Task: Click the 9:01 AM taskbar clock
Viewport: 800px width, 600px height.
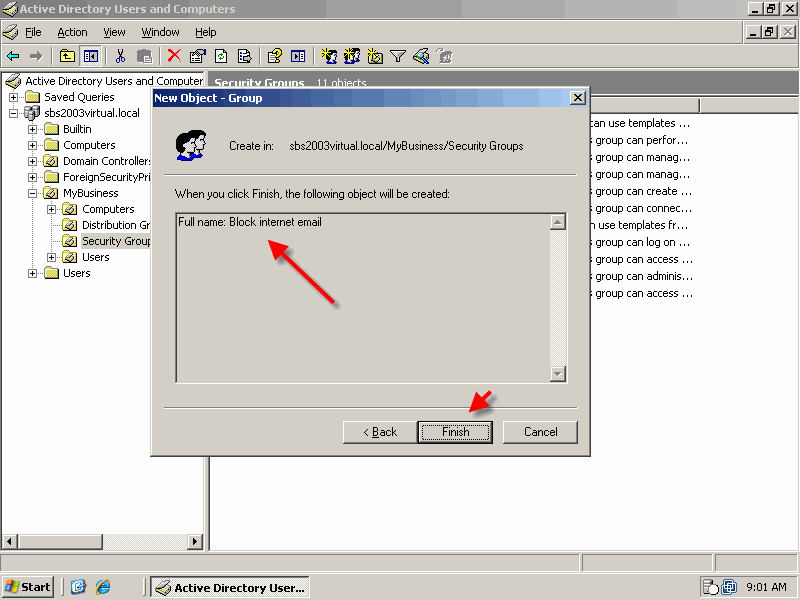Action: [x=766, y=587]
